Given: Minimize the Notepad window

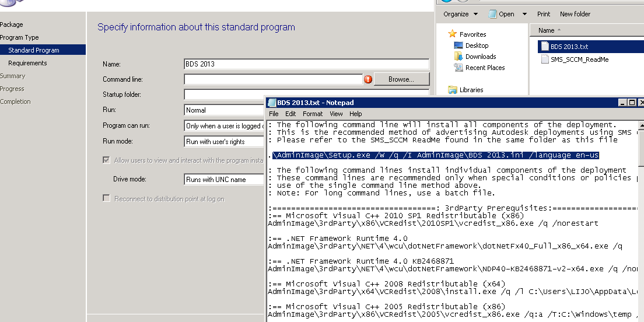Looking at the screenshot, I should pos(623,103).
